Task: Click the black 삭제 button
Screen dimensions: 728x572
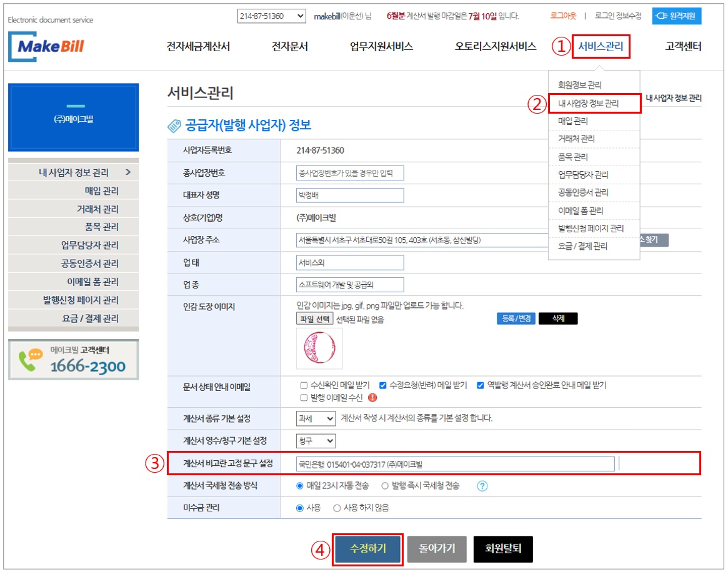Action: tap(558, 318)
